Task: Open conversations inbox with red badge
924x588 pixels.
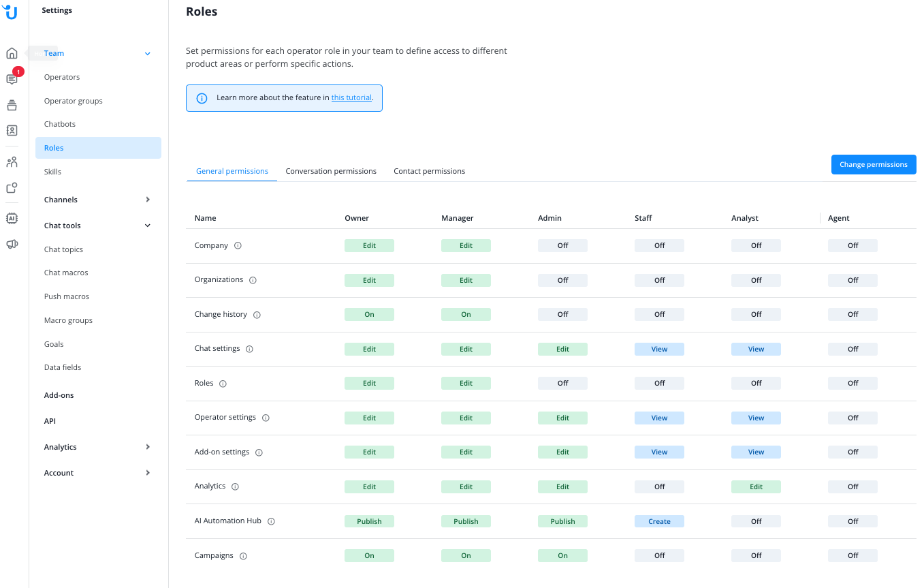Action: point(12,79)
